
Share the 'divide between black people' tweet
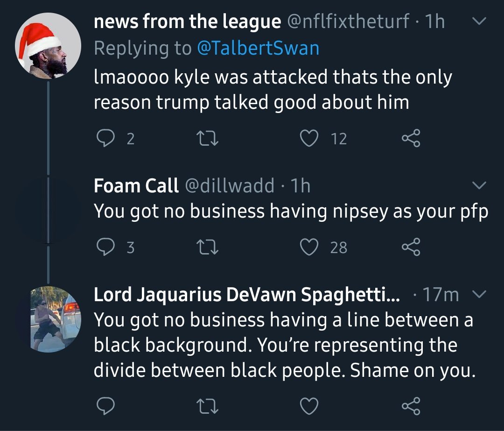click(411, 406)
